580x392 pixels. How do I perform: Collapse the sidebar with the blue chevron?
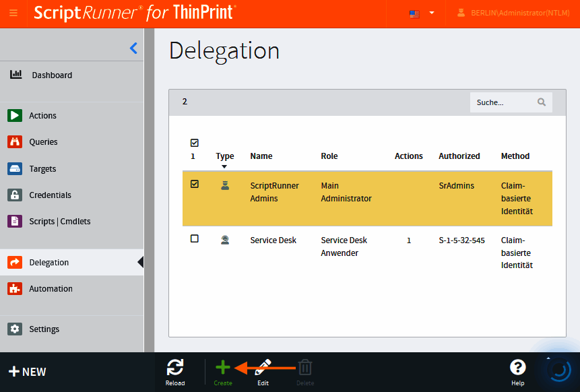coord(133,48)
